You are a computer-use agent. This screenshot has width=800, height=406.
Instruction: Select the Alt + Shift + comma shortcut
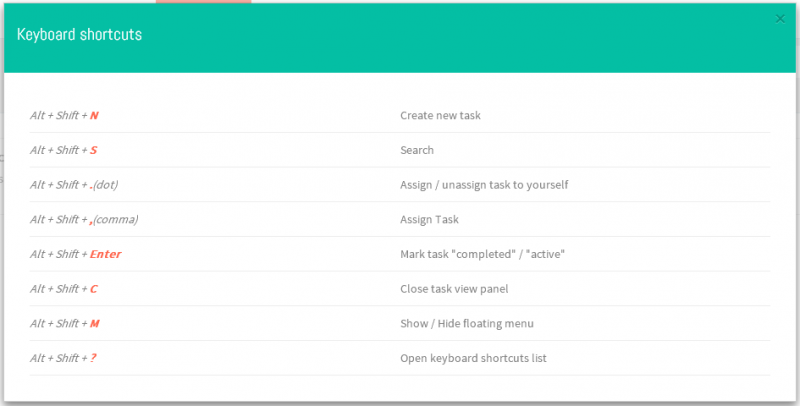tap(84, 219)
